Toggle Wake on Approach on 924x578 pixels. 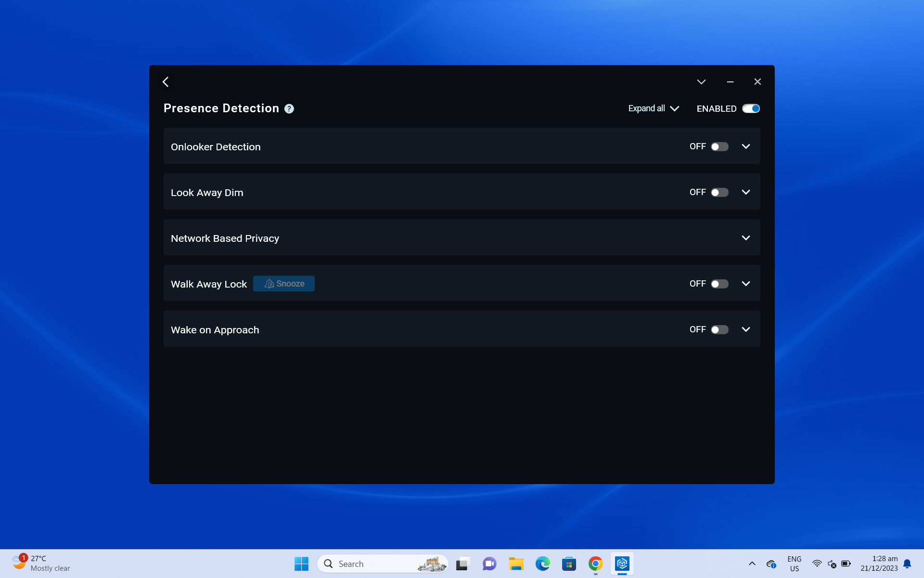pyautogui.click(x=719, y=329)
